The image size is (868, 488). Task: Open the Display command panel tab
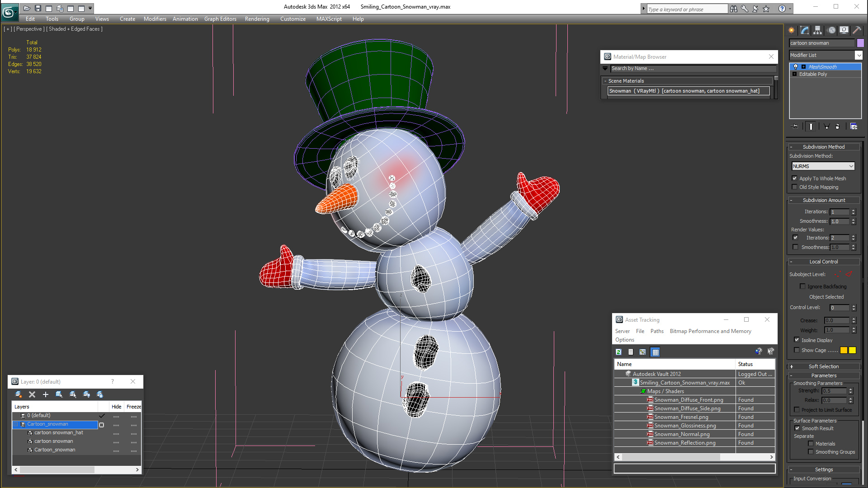coord(844,30)
